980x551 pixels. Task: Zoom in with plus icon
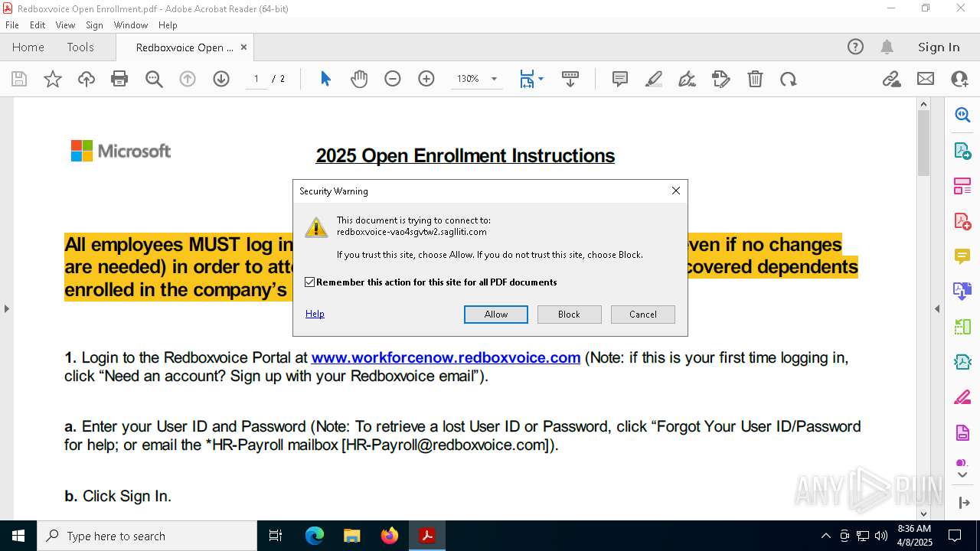[426, 79]
